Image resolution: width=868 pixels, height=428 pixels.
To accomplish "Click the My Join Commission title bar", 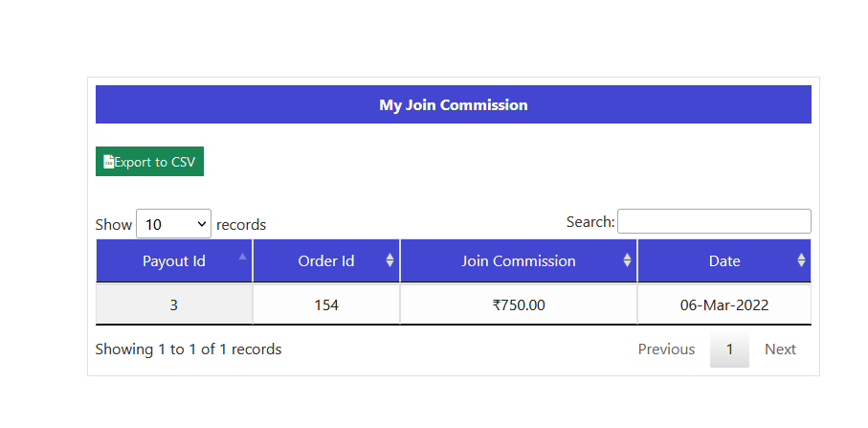I will [453, 104].
